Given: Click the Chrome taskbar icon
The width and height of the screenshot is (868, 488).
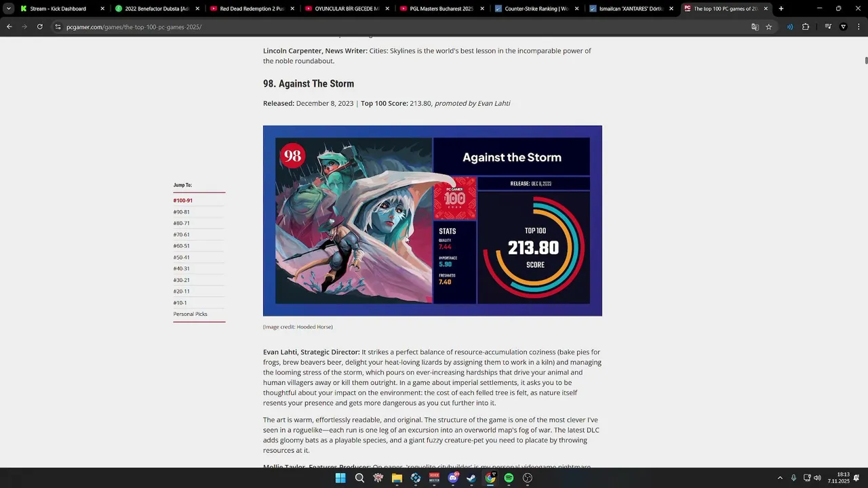Looking at the screenshot, I should click(490, 478).
